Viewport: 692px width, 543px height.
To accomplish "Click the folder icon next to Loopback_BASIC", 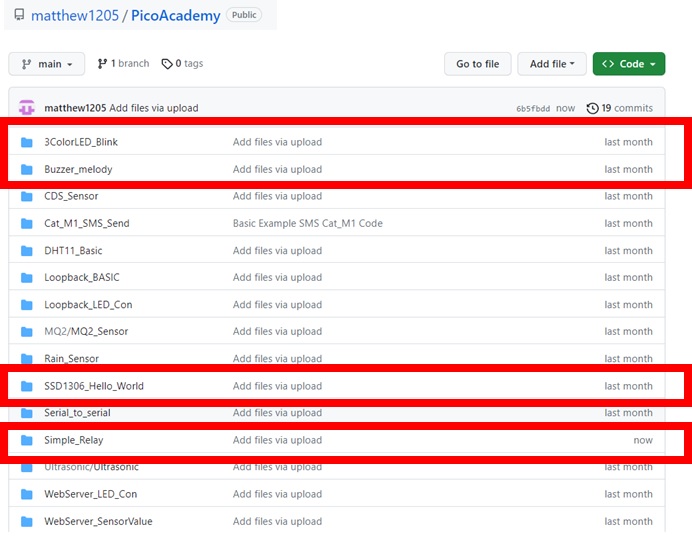I will point(27,278).
